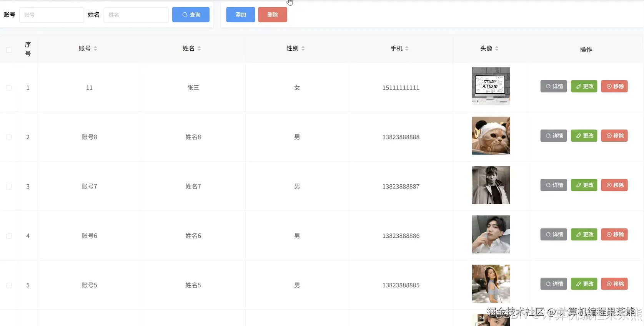Click the 查询 search button
The height and width of the screenshot is (326, 644).
click(x=191, y=15)
